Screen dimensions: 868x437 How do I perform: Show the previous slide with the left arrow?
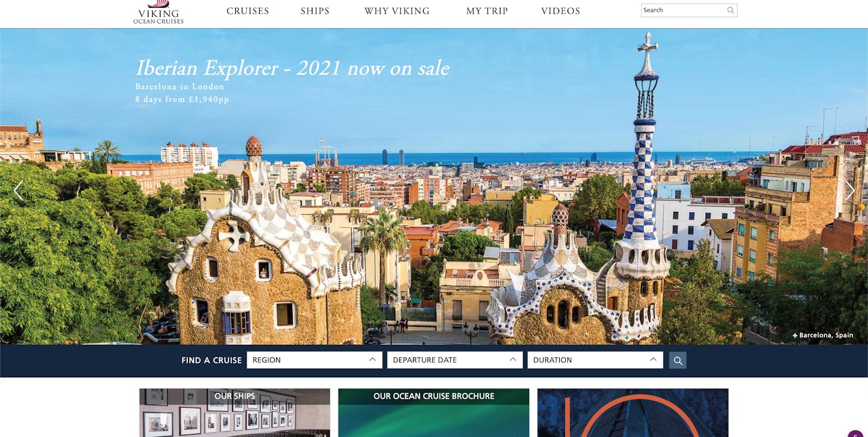19,190
